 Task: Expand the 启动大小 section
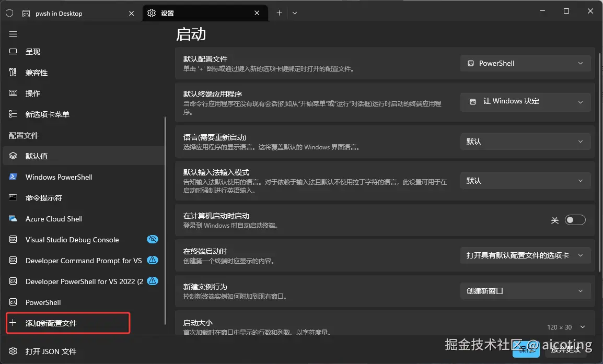click(x=582, y=327)
